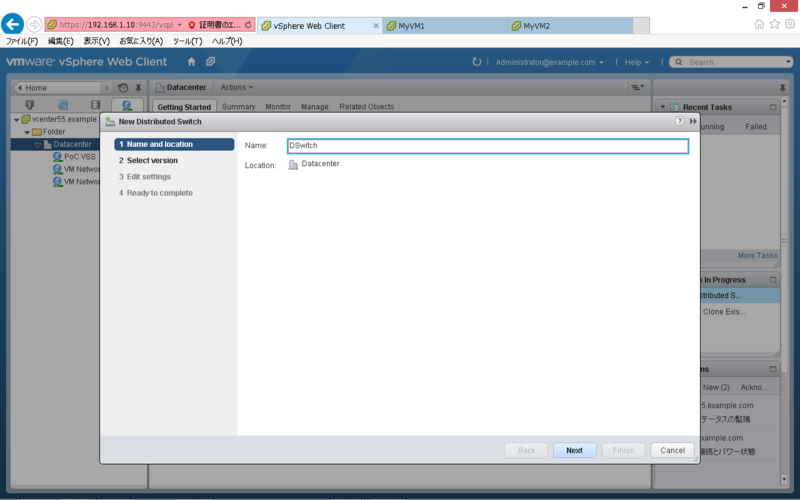Click the browser forward arrow
The width and height of the screenshot is (800, 500).
(34, 24)
